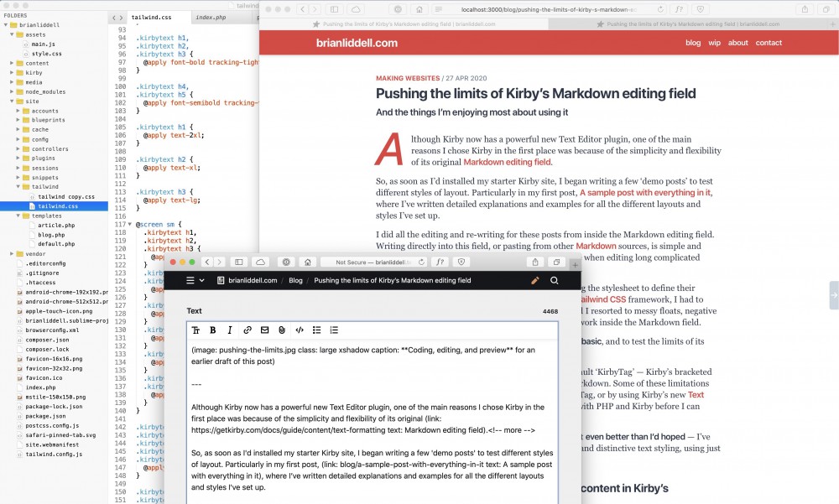
Task: Click the 1Password icon in the front Safari toolbar
Action: [286, 262]
